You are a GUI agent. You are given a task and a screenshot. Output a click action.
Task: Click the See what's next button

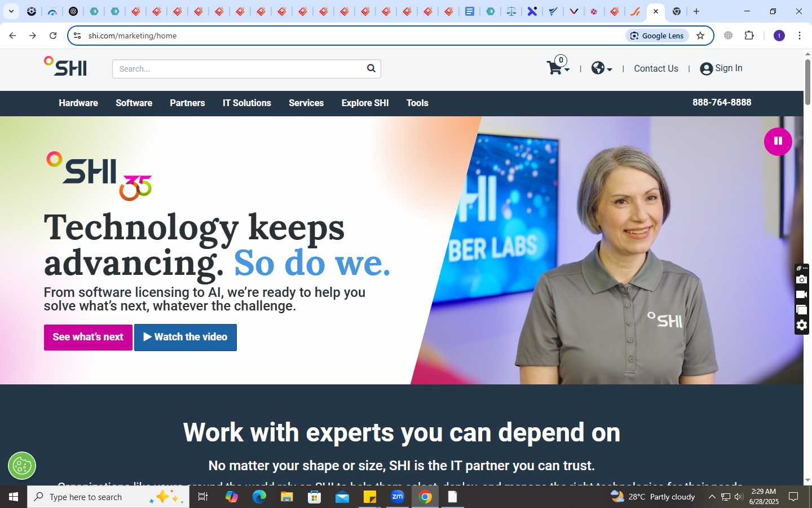88,337
